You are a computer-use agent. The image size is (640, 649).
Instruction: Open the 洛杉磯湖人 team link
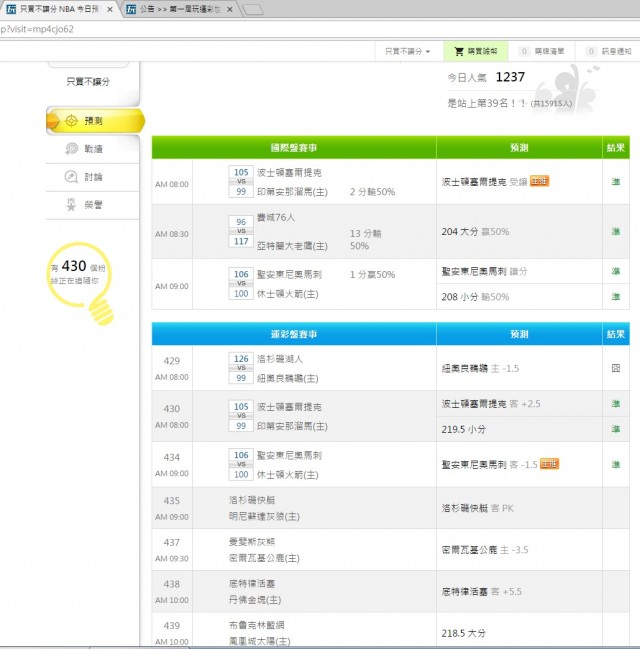tap(282, 358)
